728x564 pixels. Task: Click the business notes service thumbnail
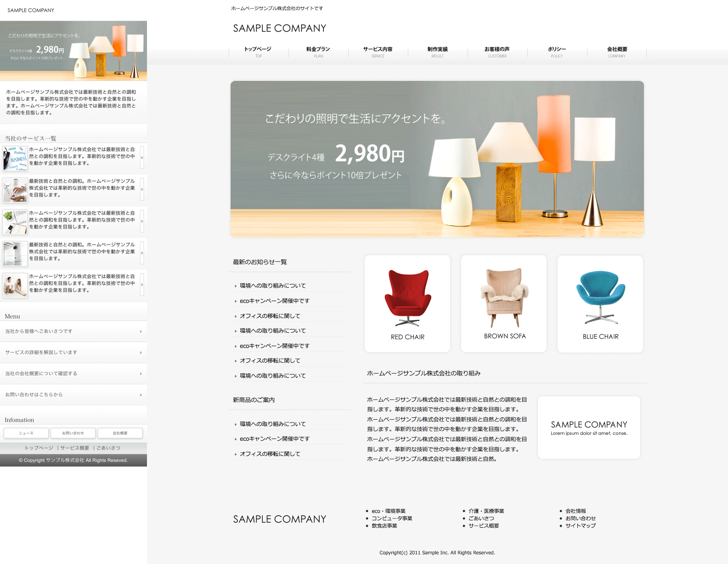point(15,158)
